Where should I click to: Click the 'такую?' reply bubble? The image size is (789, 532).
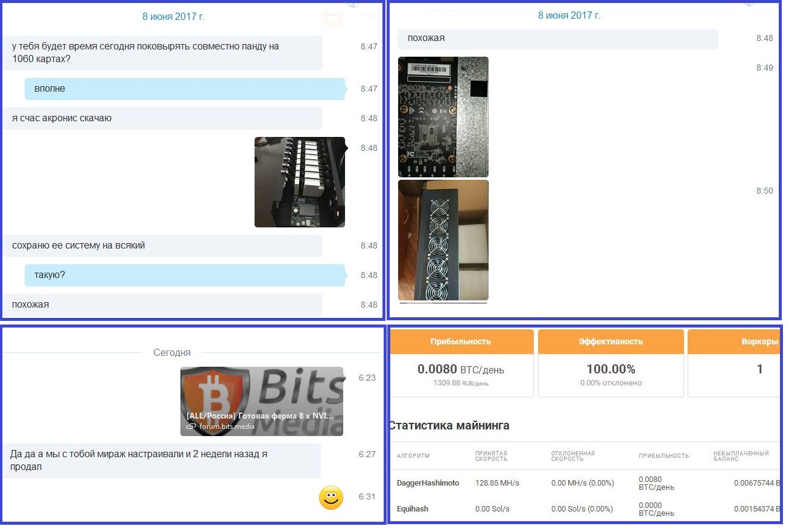coord(185,275)
